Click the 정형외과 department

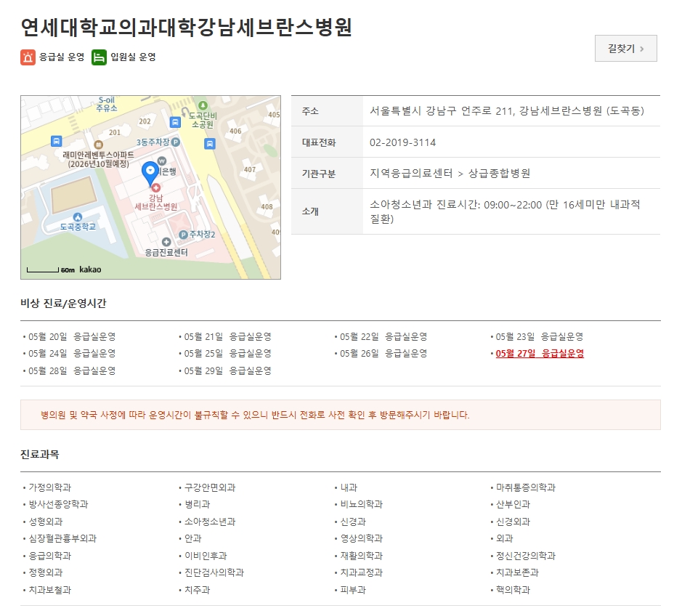pyautogui.click(x=46, y=573)
